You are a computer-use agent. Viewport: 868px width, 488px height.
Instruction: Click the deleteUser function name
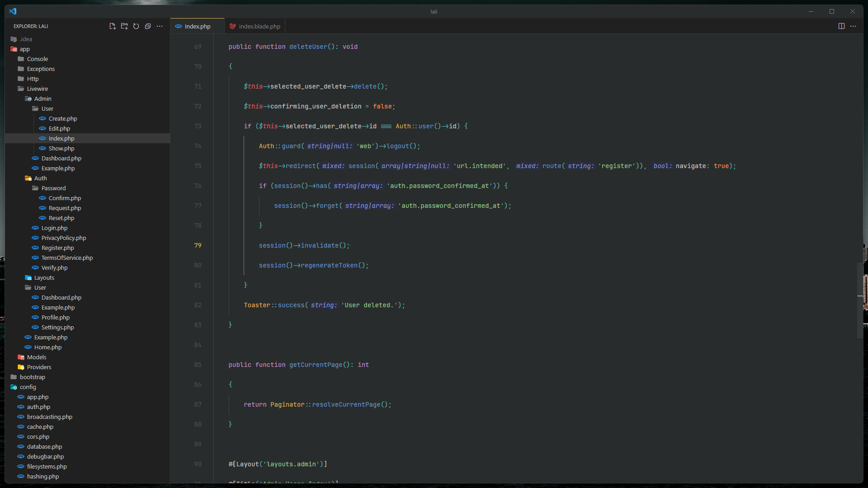(x=308, y=47)
